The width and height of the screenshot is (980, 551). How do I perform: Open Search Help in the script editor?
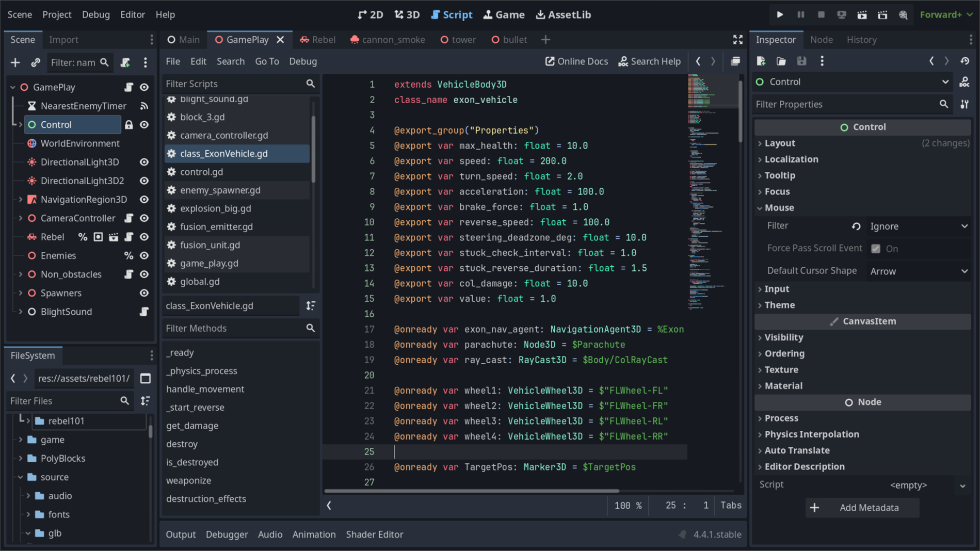point(650,61)
